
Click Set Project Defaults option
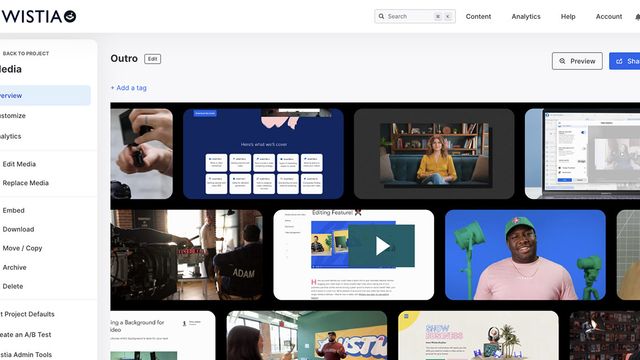[27, 314]
